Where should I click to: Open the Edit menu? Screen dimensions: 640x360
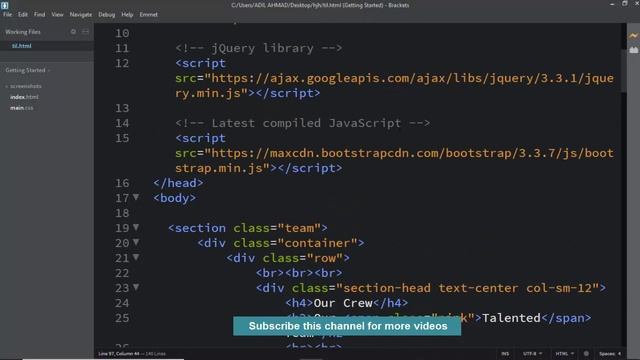(22, 14)
